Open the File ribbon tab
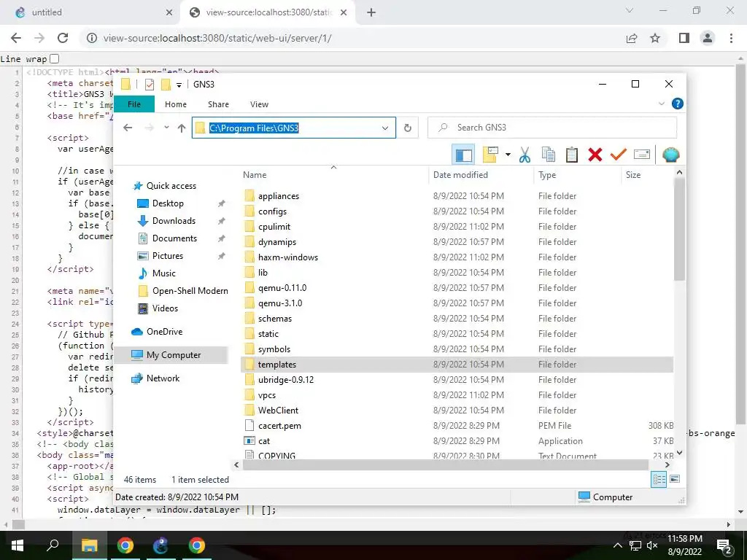This screenshot has height=560, width=747. [134, 104]
